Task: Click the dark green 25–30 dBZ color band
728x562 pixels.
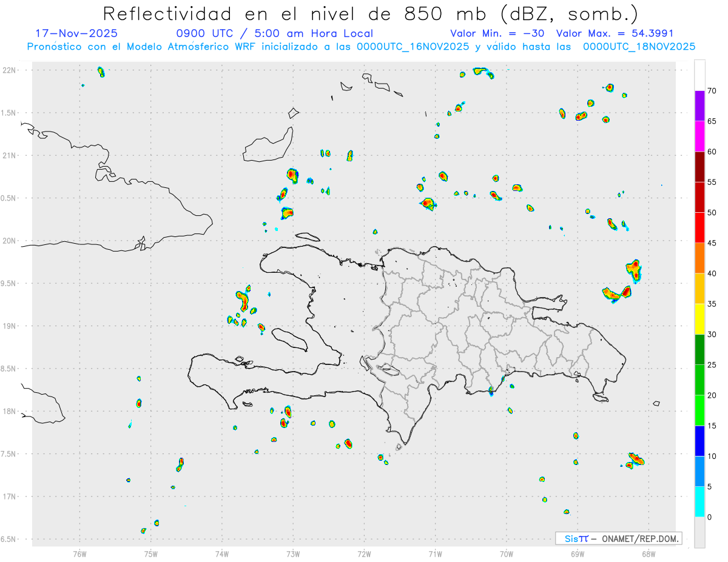Action: coord(699,350)
